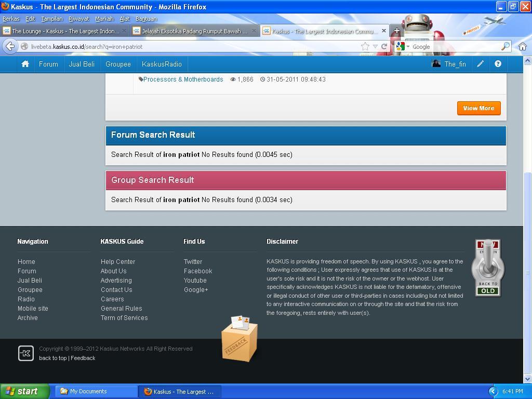
Task: Open Google search engine icon selector
Action: pyautogui.click(x=403, y=46)
